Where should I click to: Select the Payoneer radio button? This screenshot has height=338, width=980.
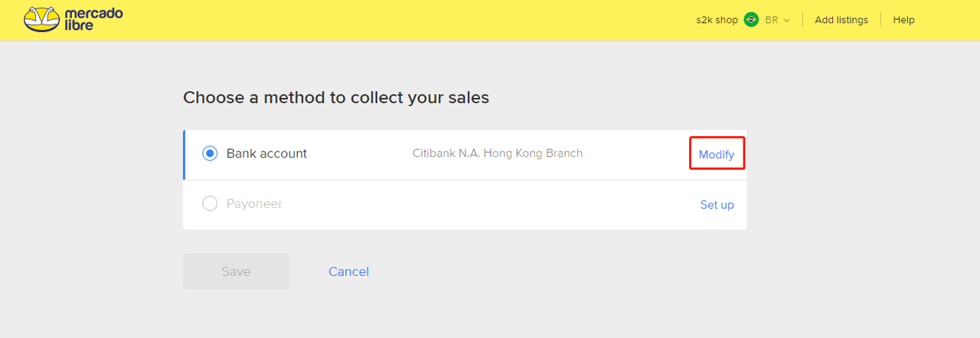tap(210, 204)
